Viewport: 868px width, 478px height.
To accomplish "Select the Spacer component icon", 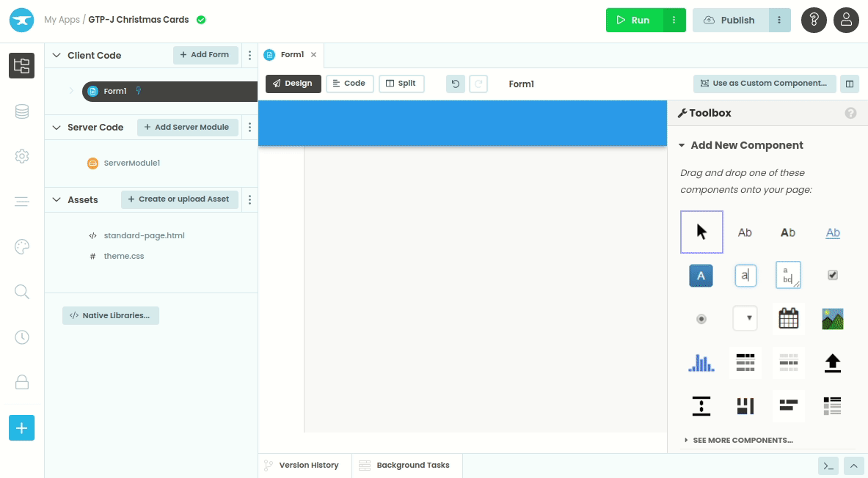I will click(701, 406).
